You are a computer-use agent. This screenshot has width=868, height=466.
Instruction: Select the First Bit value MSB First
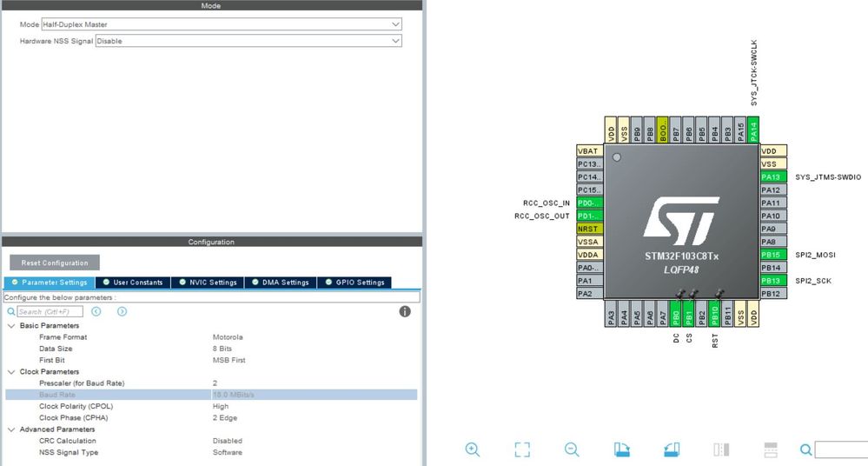(229, 360)
